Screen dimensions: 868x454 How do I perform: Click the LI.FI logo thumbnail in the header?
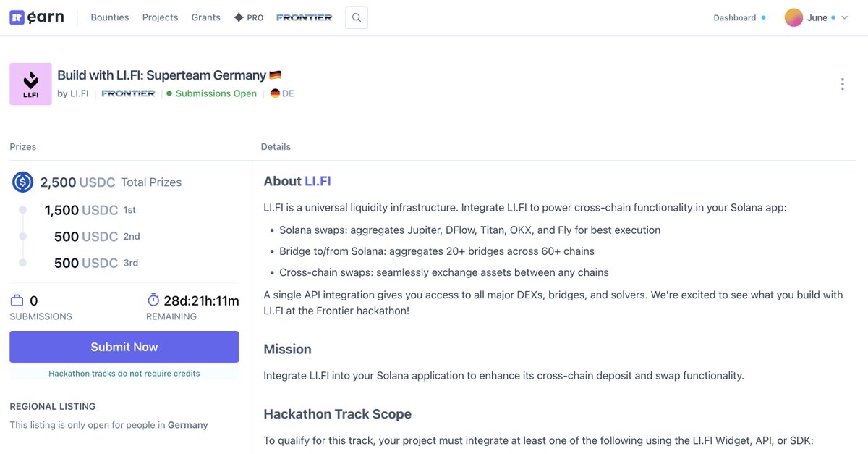coord(30,83)
